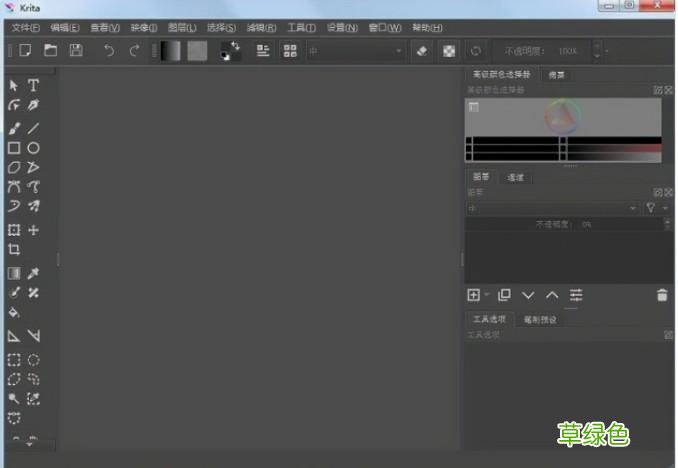Select the Rectangle shape tool

(14, 148)
